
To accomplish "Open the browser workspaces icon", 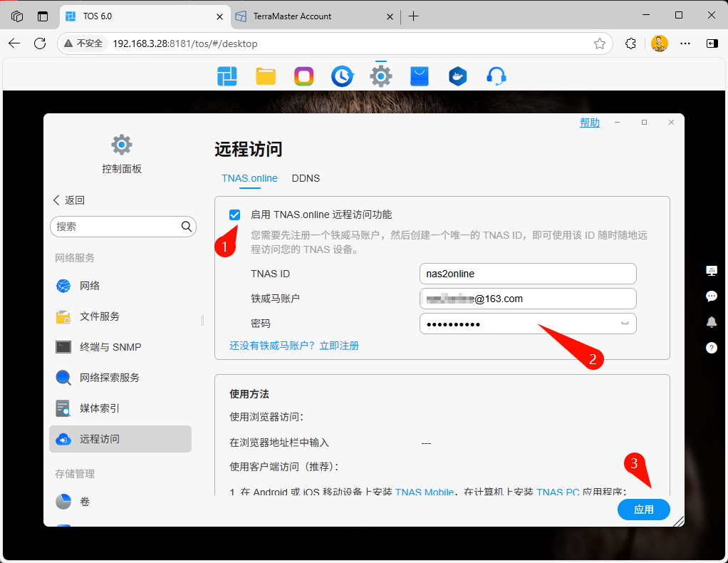I will [17, 16].
